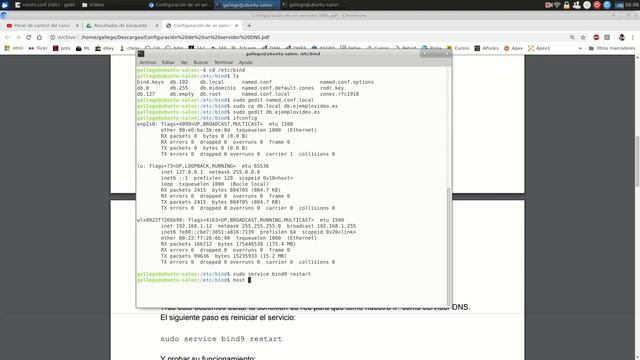640x360 pixels.
Task: Open the browser home page icon
Action: 39,37
